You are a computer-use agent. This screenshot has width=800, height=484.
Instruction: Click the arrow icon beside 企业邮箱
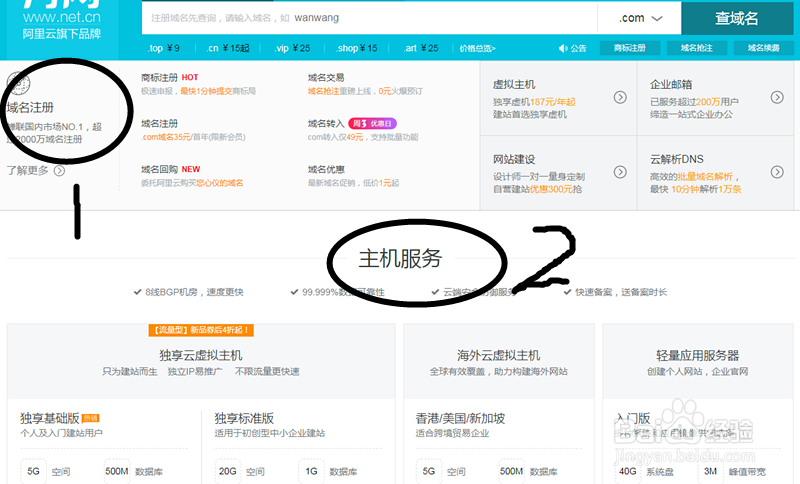tap(777, 97)
